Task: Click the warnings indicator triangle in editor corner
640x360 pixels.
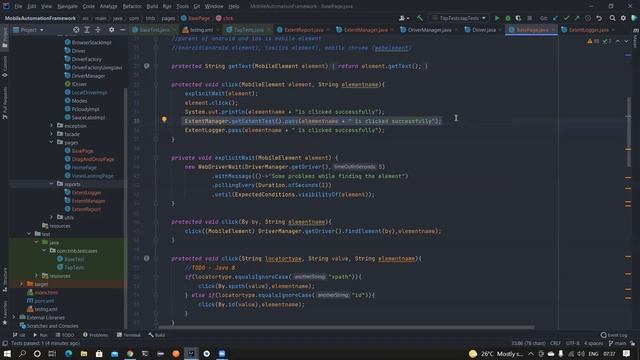Action: click(589, 41)
